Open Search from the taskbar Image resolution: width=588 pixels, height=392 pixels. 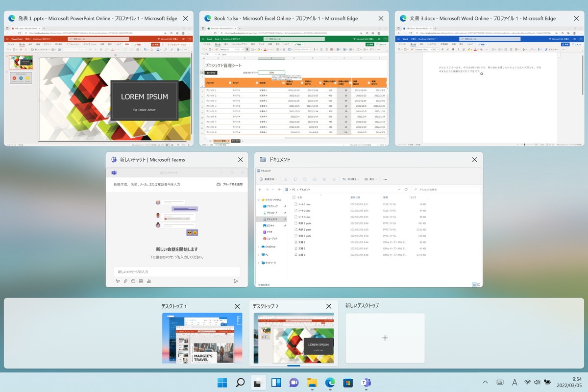pyautogui.click(x=240, y=383)
